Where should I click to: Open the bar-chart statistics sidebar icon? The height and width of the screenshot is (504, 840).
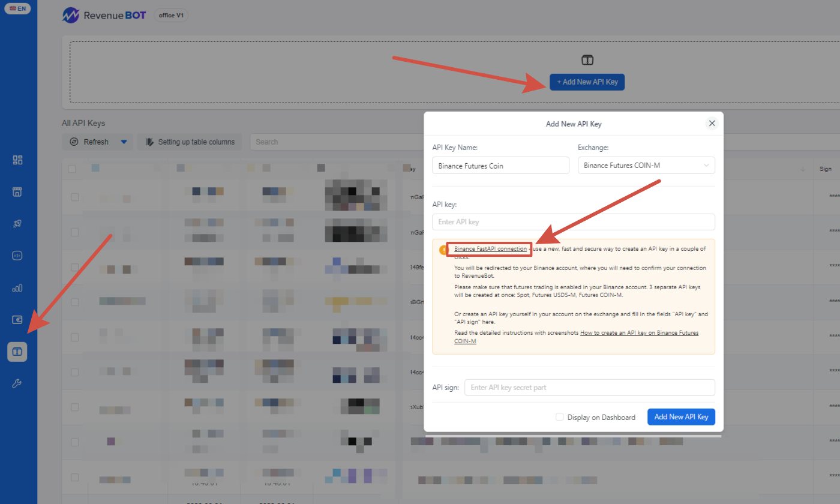(x=17, y=288)
